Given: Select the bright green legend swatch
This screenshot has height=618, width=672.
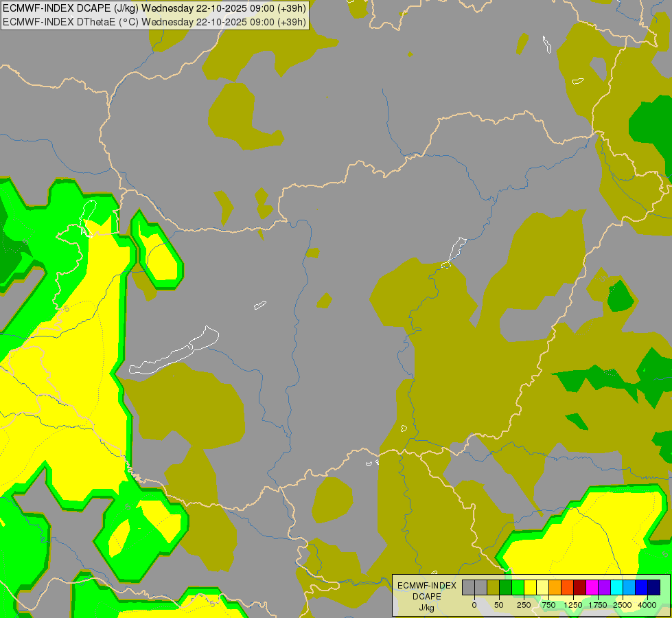Looking at the screenshot, I should tap(518, 588).
